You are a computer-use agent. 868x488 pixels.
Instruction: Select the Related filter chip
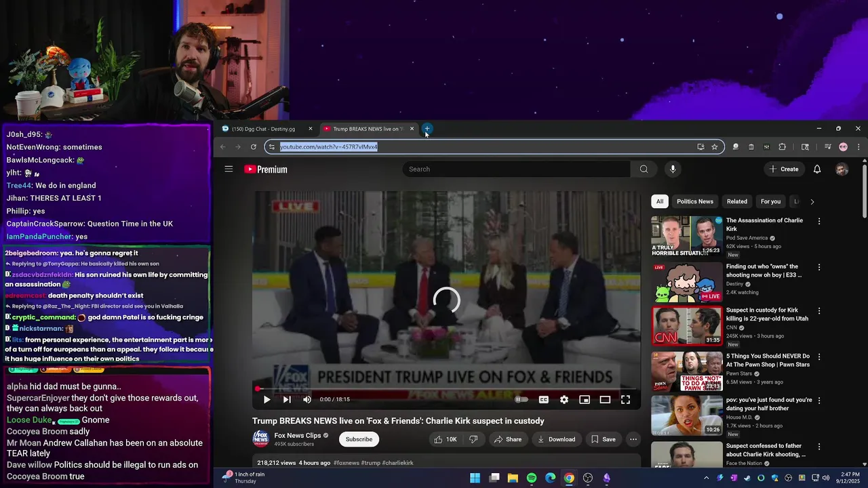(737, 201)
